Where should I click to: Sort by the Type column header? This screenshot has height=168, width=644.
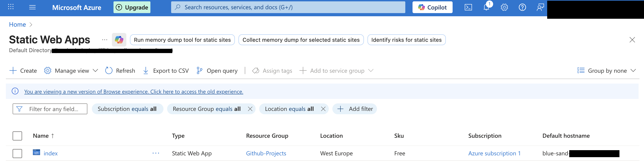click(178, 136)
